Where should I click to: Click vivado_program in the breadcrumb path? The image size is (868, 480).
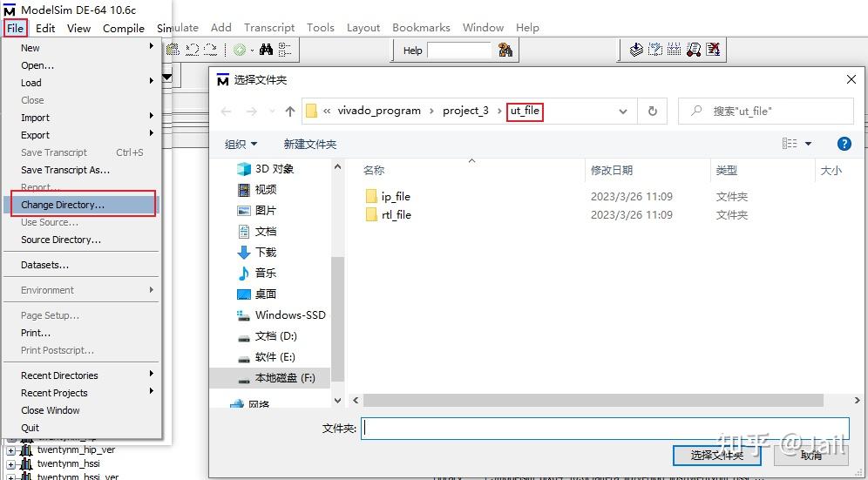coord(379,111)
